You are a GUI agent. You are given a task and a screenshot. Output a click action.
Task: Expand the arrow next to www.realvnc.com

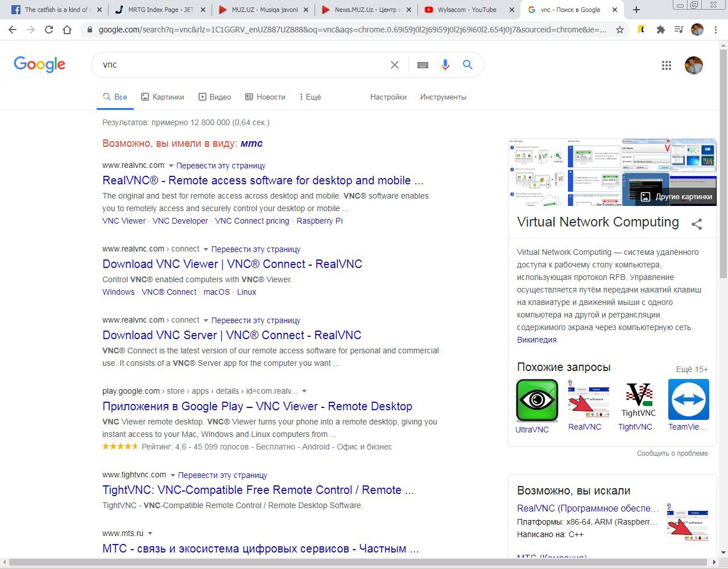pos(171,166)
